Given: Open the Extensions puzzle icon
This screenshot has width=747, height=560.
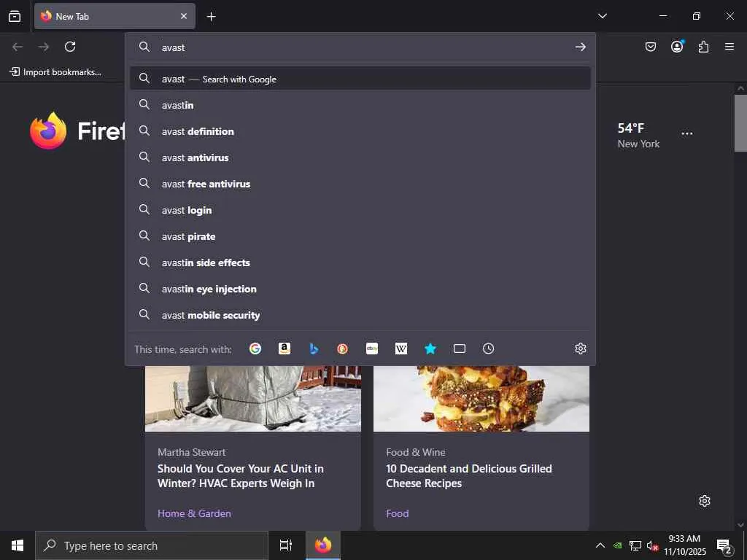Looking at the screenshot, I should (x=703, y=47).
